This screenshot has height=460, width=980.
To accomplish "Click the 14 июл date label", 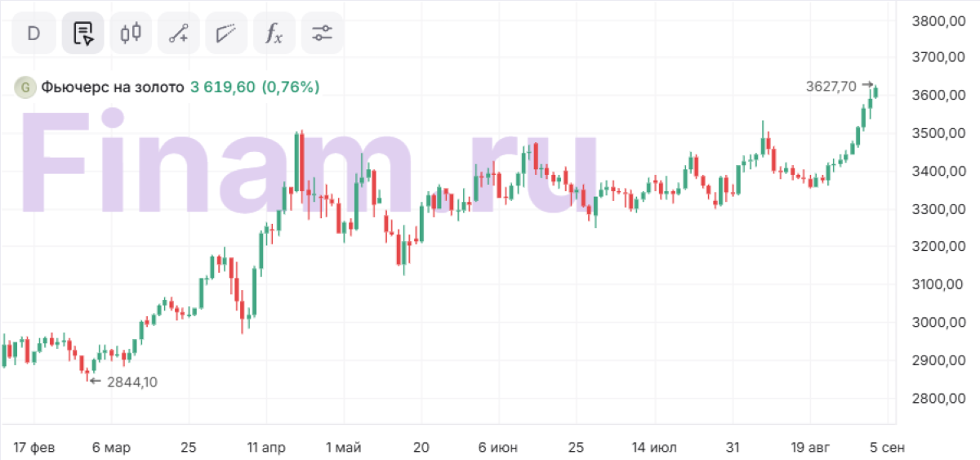I will (654, 447).
